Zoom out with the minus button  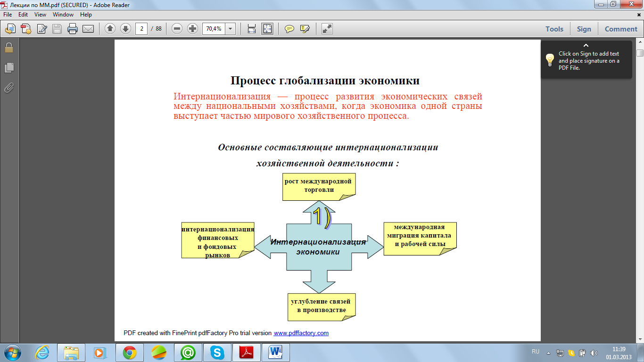point(177,29)
